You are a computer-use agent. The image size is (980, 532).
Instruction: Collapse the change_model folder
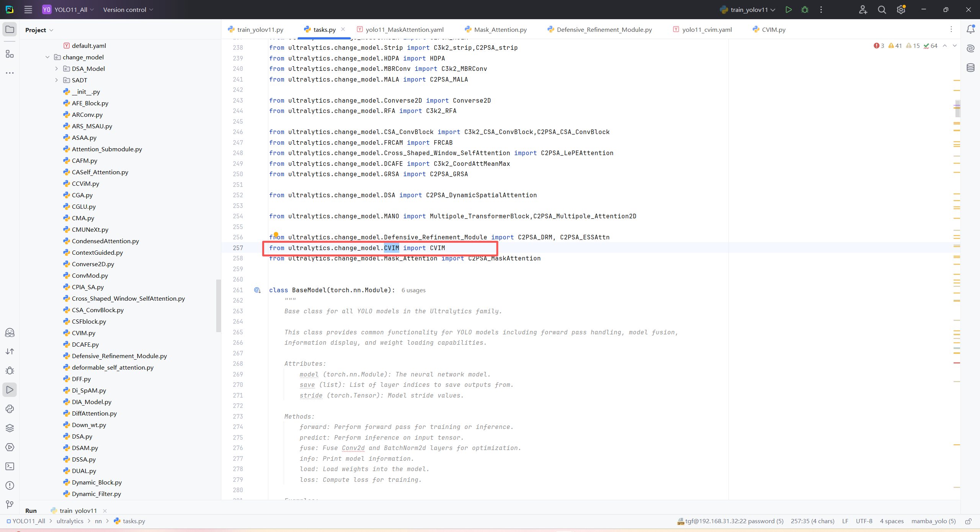[x=47, y=57]
